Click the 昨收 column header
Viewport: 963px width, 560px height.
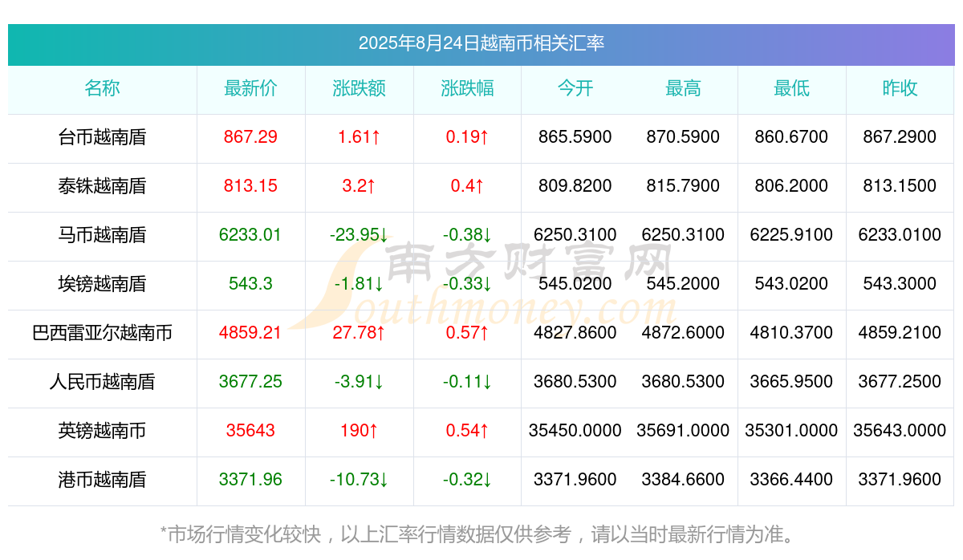[900, 89]
